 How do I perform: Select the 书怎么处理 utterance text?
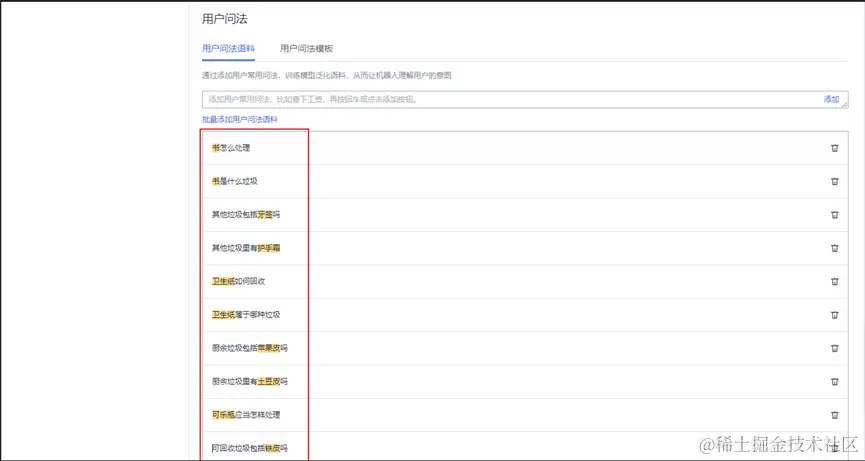(x=231, y=148)
